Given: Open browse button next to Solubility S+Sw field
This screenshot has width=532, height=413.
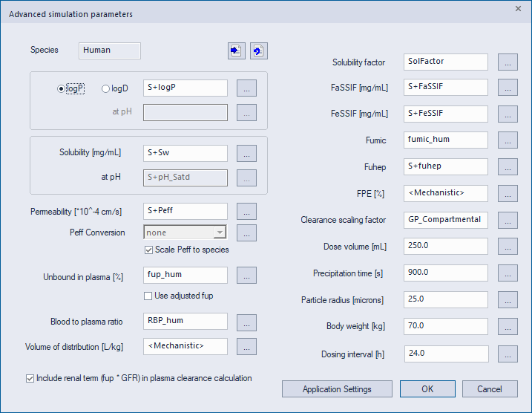Looking at the screenshot, I should (x=246, y=154).
